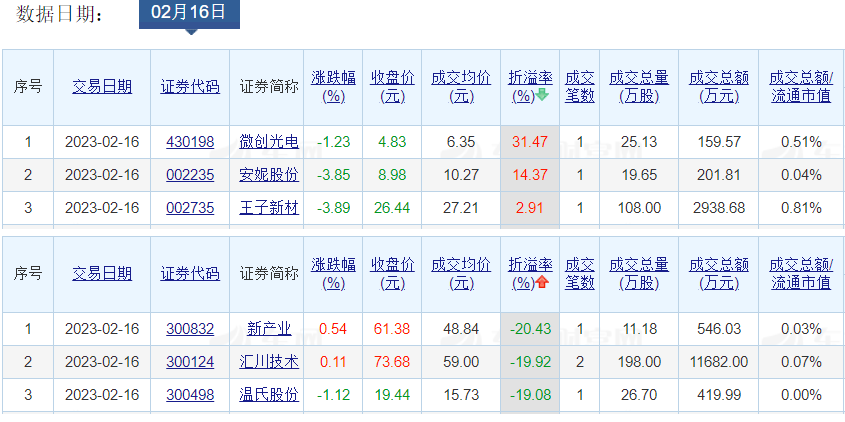Select the 安妮股份 stock name link
Image resolution: width=845 pixels, height=422 pixels.
269,175
